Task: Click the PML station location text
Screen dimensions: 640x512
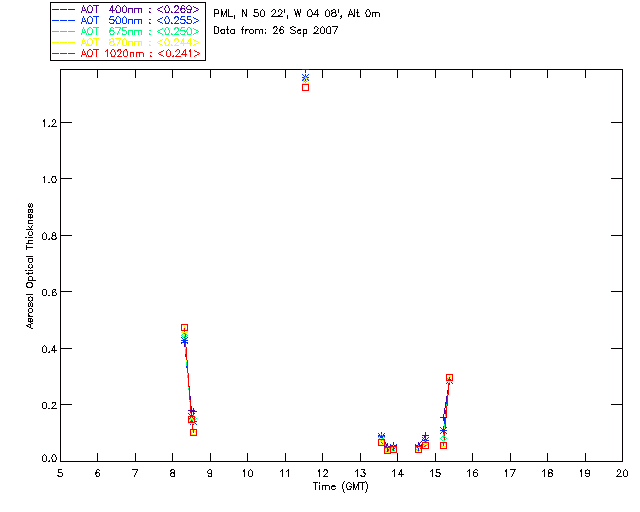Action: tap(297, 14)
